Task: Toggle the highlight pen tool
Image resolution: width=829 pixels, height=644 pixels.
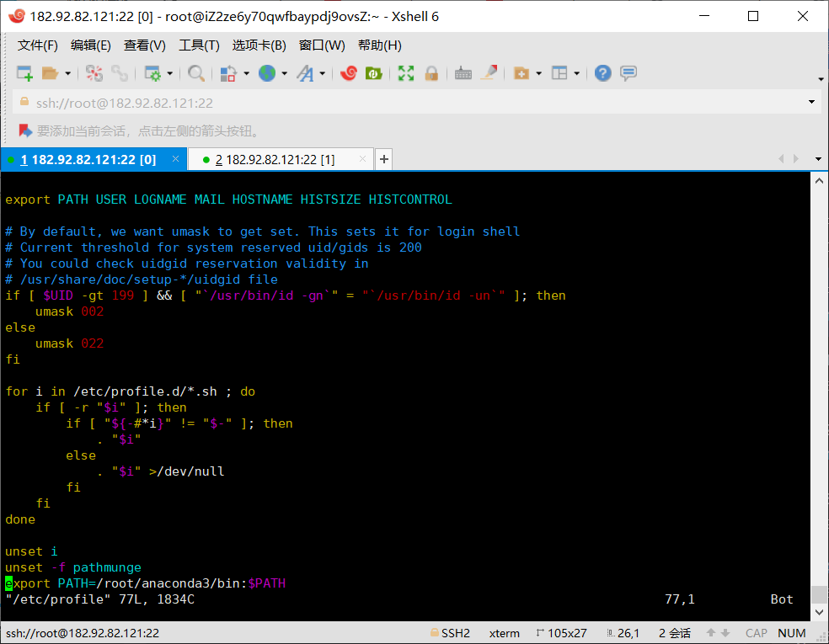Action: click(489, 73)
